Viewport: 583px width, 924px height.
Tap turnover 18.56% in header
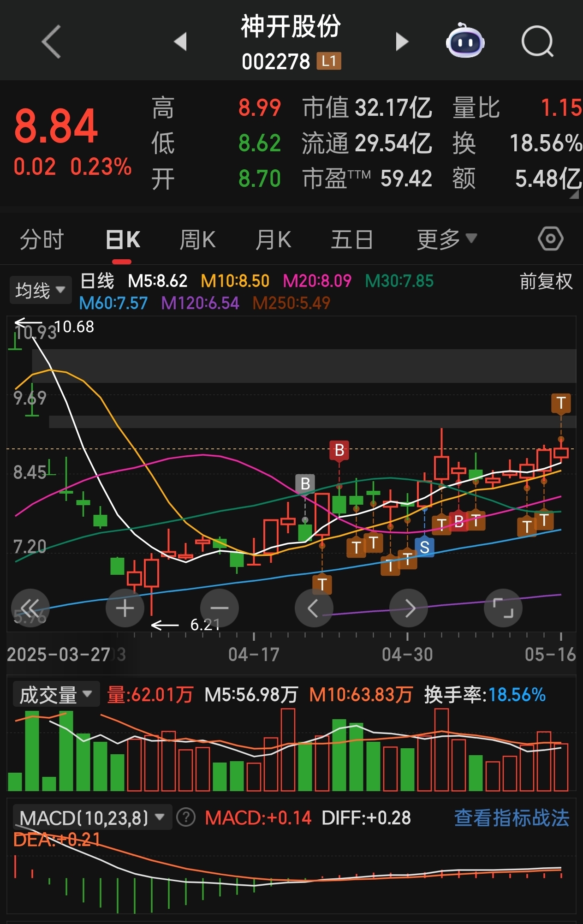(546, 143)
